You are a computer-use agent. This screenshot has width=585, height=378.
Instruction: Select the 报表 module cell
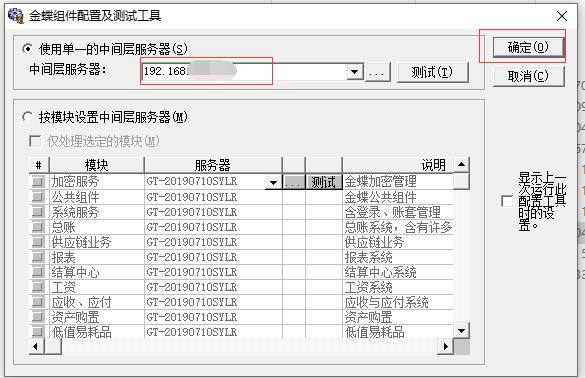tap(97, 257)
